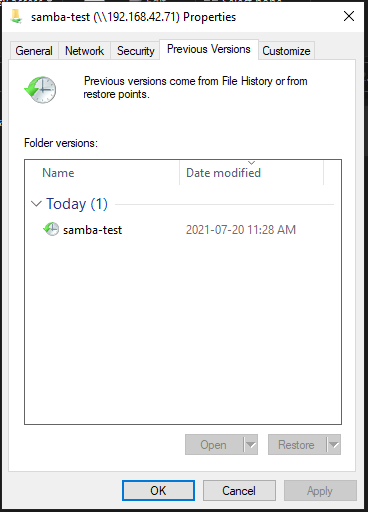Sort by the Name column header
Screen dimensions: 368x512
[x=104, y=173]
